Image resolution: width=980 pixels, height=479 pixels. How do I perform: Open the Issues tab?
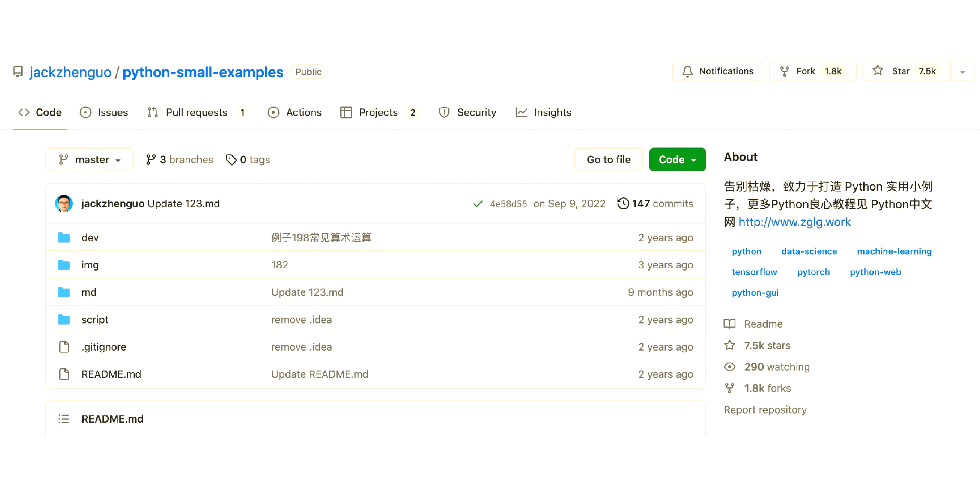(x=104, y=112)
